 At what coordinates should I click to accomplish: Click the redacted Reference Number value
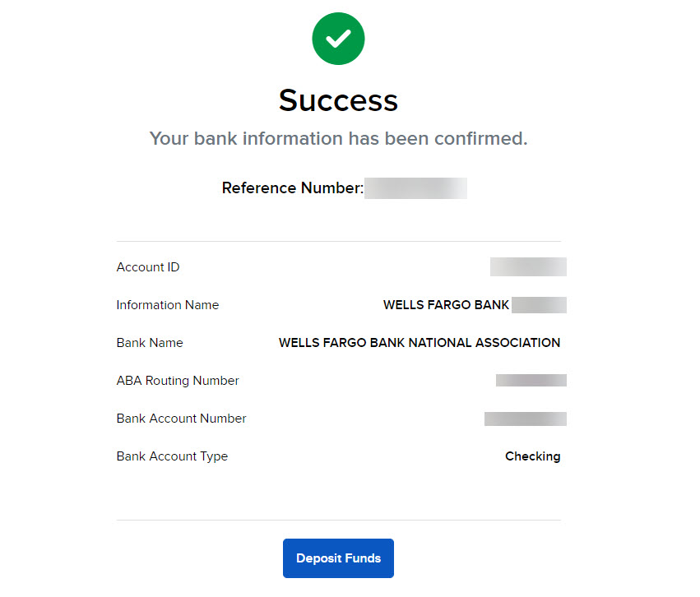[415, 187]
